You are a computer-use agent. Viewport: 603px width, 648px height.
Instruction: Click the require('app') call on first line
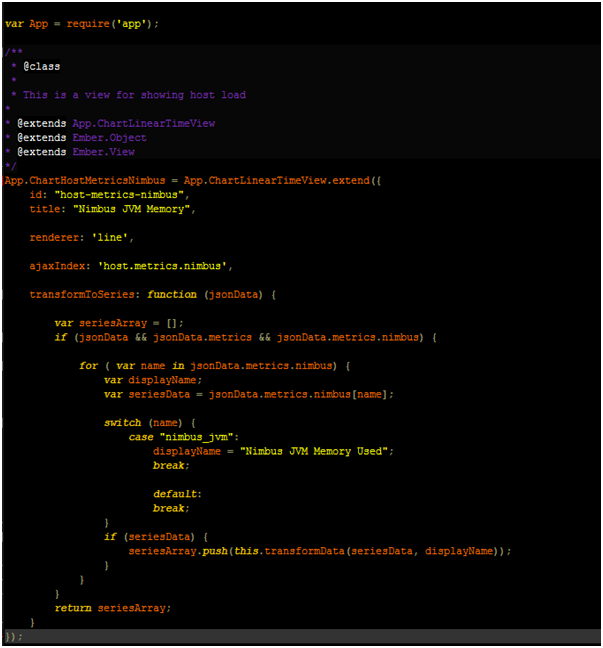coord(117,23)
